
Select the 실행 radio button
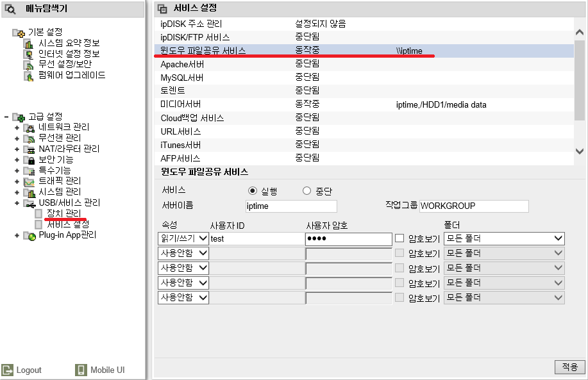pos(253,191)
